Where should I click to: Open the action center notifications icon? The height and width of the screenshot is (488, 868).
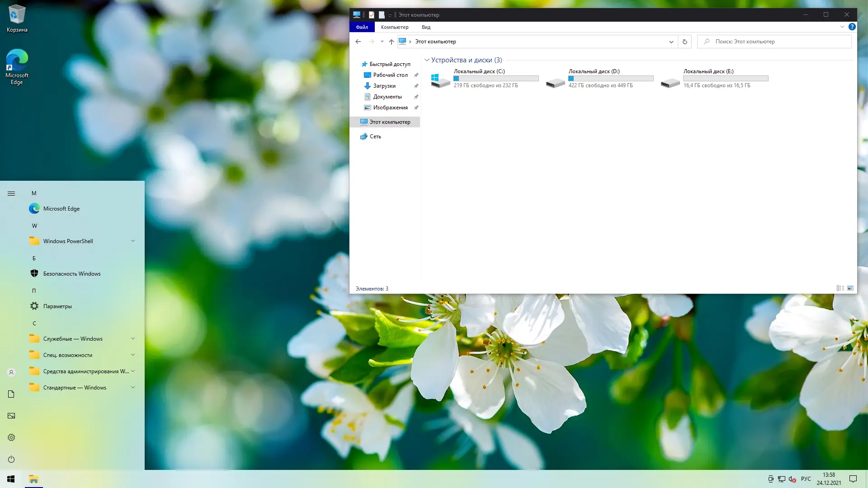point(853,479)
